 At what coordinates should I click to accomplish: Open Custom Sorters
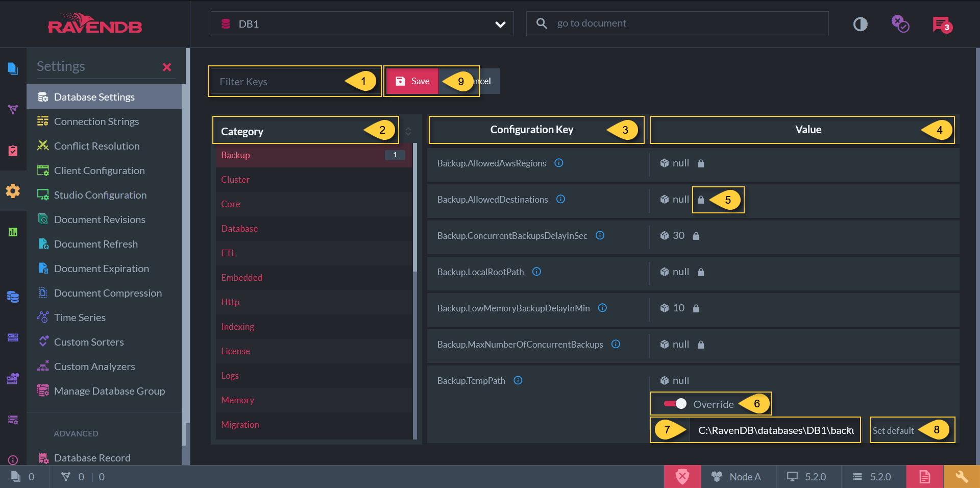[x=104, y=342]
